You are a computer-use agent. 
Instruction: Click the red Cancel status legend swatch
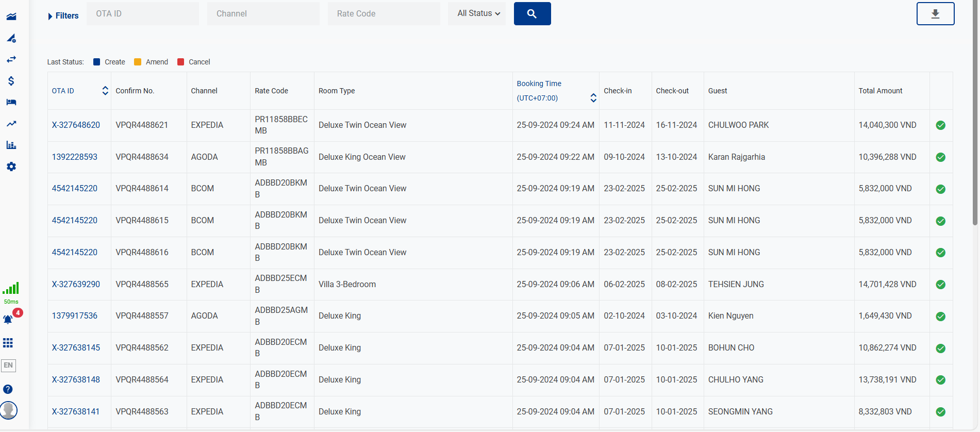tap(181, 62)
